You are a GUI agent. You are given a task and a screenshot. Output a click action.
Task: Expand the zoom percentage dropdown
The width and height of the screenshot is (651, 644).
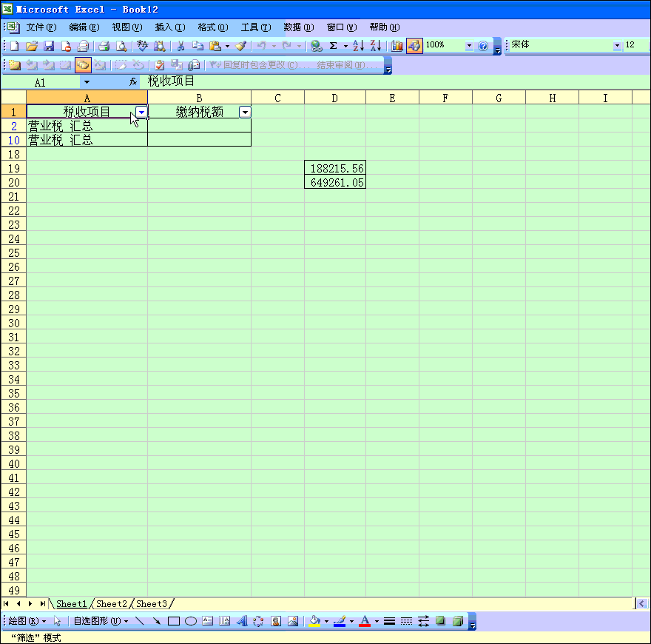468,46
